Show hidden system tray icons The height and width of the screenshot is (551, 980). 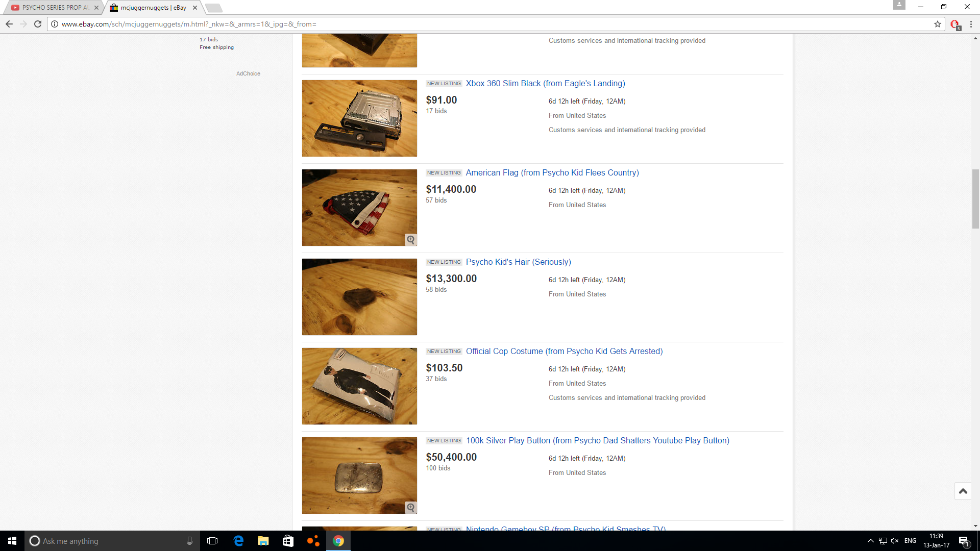point(871,541)
